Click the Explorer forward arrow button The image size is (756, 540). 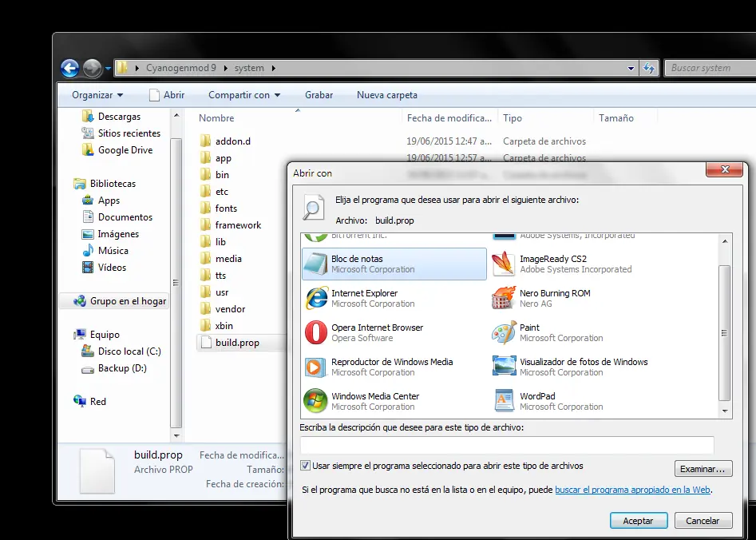tap(92, 68)
